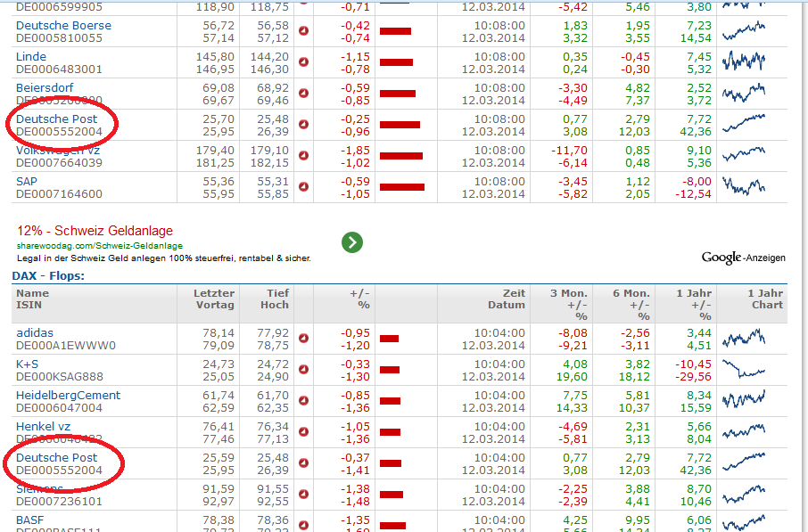Image resolution: width=808 pixels, height=532 pixels.
Task: Click the Volkswagen 3-month change -11,70
Action: pos(567,151)
